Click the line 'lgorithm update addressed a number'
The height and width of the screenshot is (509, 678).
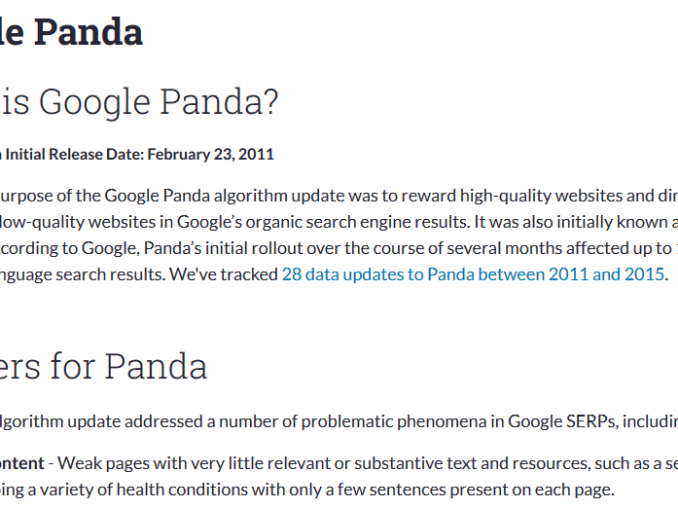pos(339,422)
